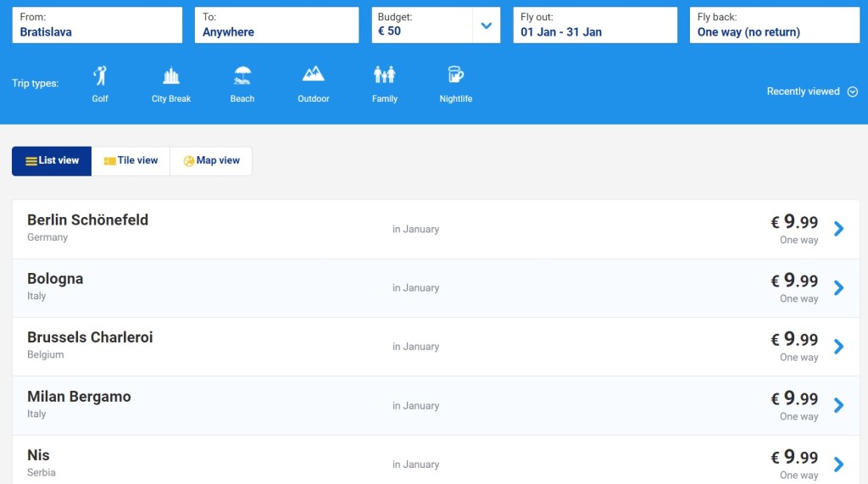This screenshot has height=484, width=868.
Task: Open the Fly out date field
Action: [x=595, y=25]
